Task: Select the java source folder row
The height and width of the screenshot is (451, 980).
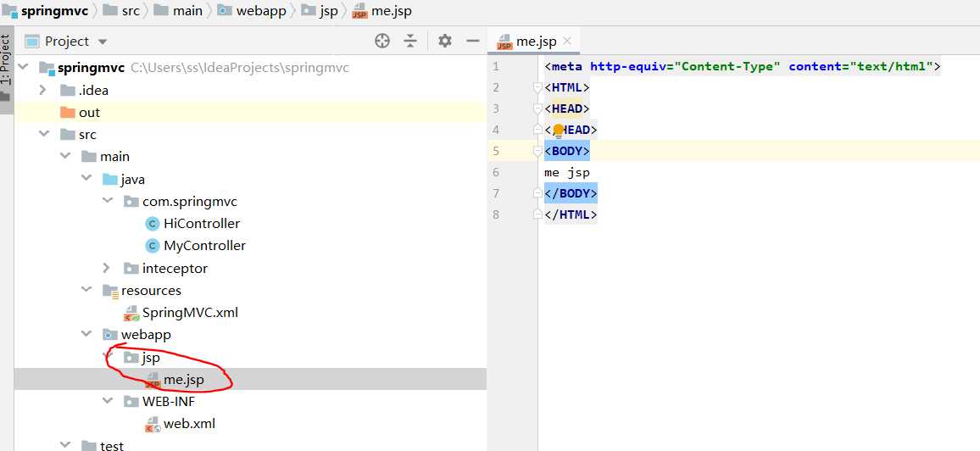Action: [250, 179]
